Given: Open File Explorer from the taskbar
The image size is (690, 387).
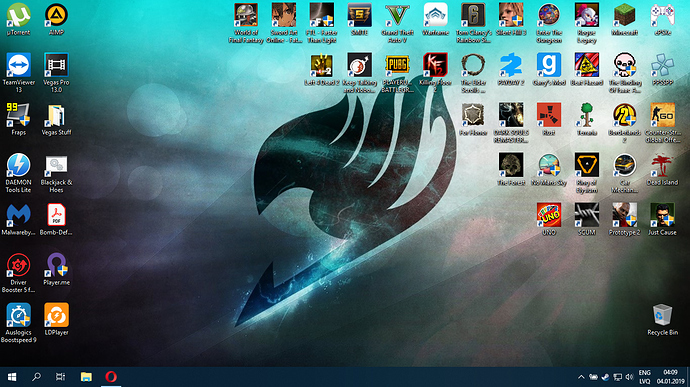Looking at the screenshot, I should coord(86,377).
